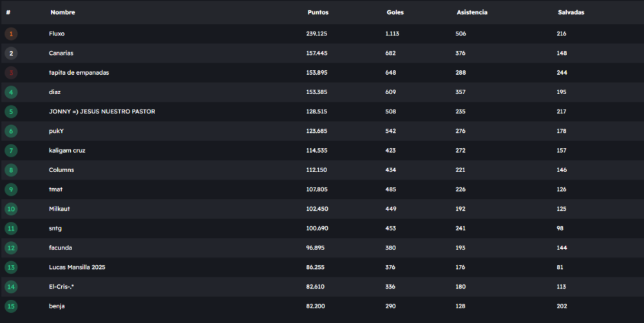The height and width of the screenshot is (323, 644).
Task: Open player Canarias in the ranking
Action: [x=61, y=53]
